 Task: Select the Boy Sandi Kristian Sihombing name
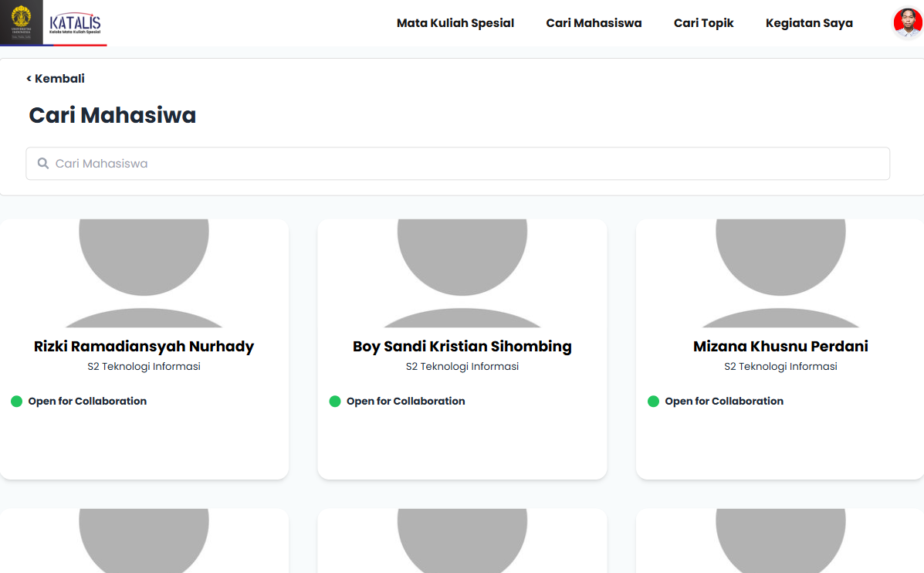462,347
